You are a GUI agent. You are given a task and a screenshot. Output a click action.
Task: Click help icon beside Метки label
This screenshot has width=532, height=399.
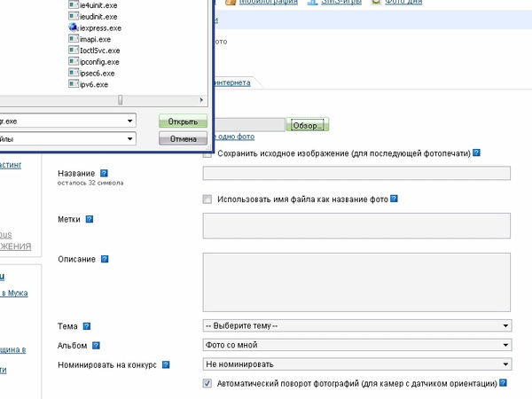[x=89, y=219]
